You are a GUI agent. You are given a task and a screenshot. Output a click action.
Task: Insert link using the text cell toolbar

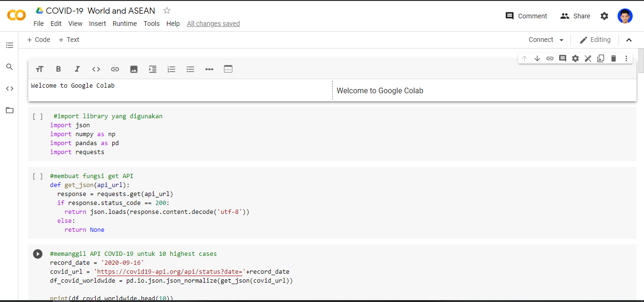click(x=115, y=69)
